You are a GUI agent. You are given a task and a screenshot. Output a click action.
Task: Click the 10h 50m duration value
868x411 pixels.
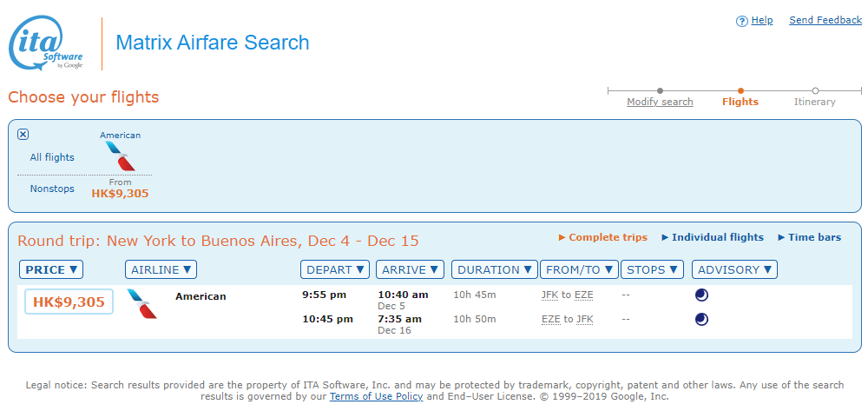click(475, 319)
